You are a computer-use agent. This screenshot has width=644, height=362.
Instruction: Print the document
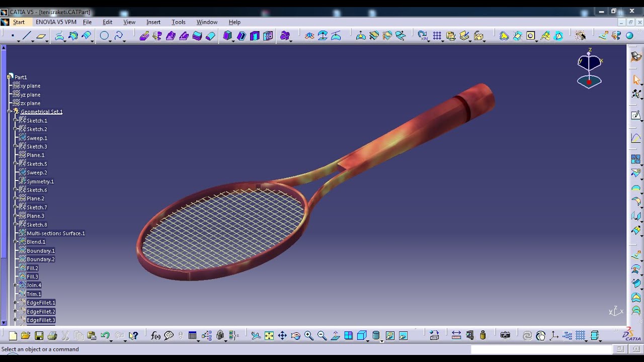click(x=52, y=336)
